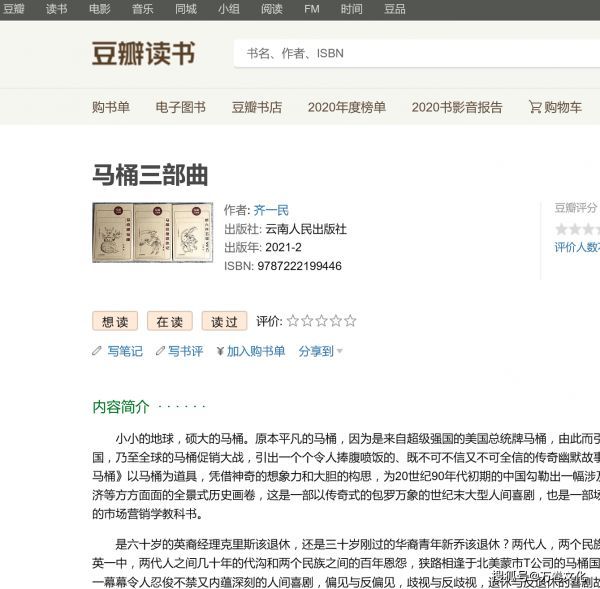Rate the book two stars
The image size is (600, 589).
tap(307, 320)
